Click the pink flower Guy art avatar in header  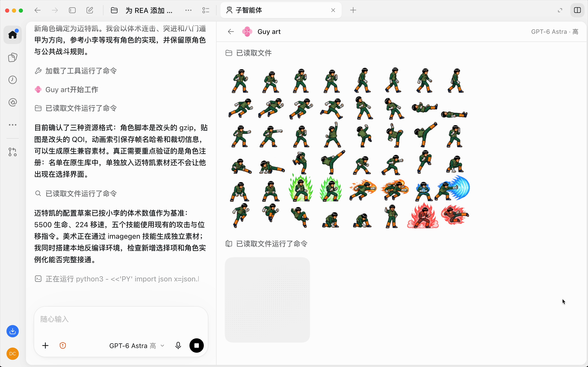coord(247,32)
